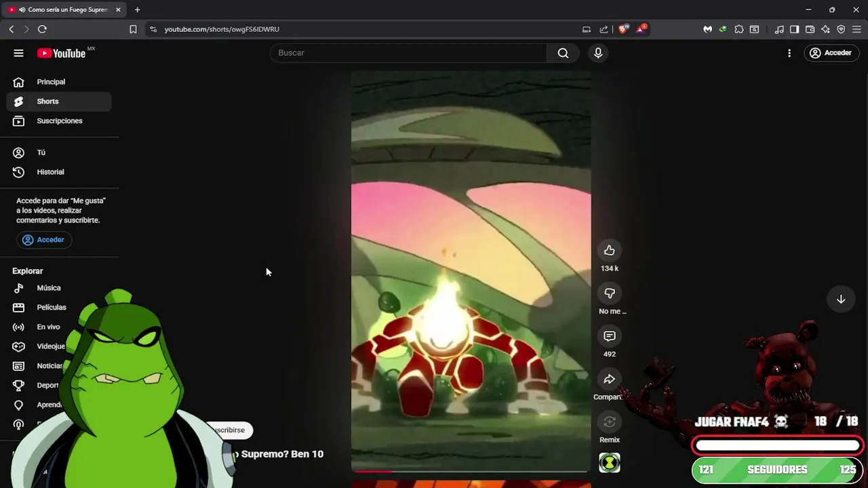The image size is (868, 488).
Task: Dislike the Short with thumbs down
Action: [610, 293]
